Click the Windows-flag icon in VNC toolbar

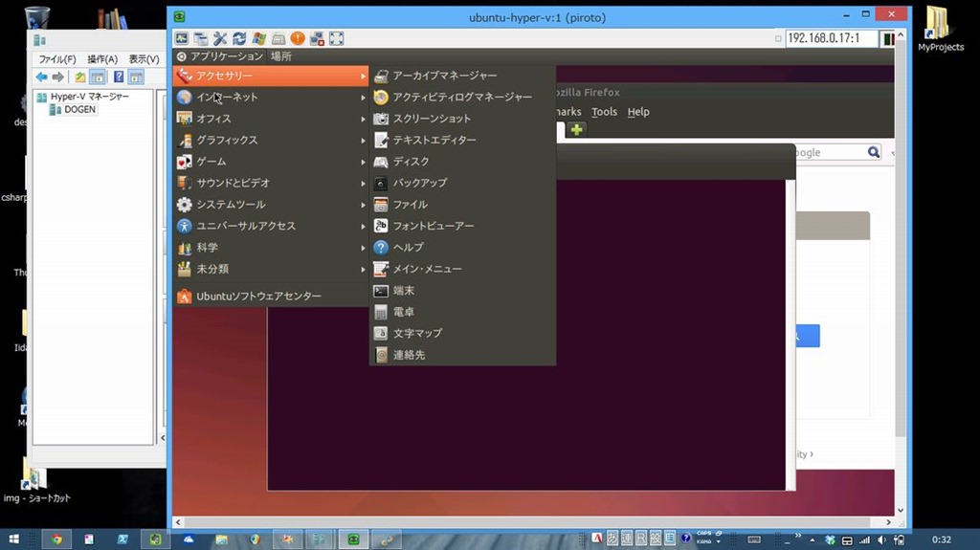pyautogui.click(x=258, y=38)
